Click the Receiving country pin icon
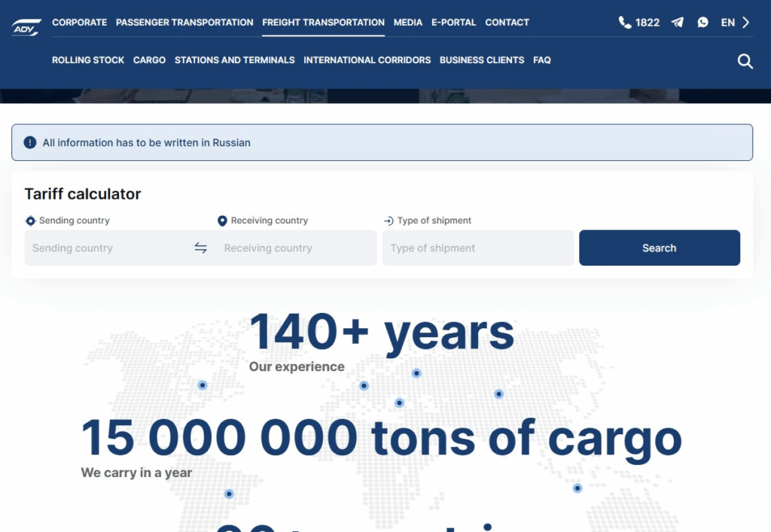The height and width of the screenshot is (532, 771). (222, 220)
